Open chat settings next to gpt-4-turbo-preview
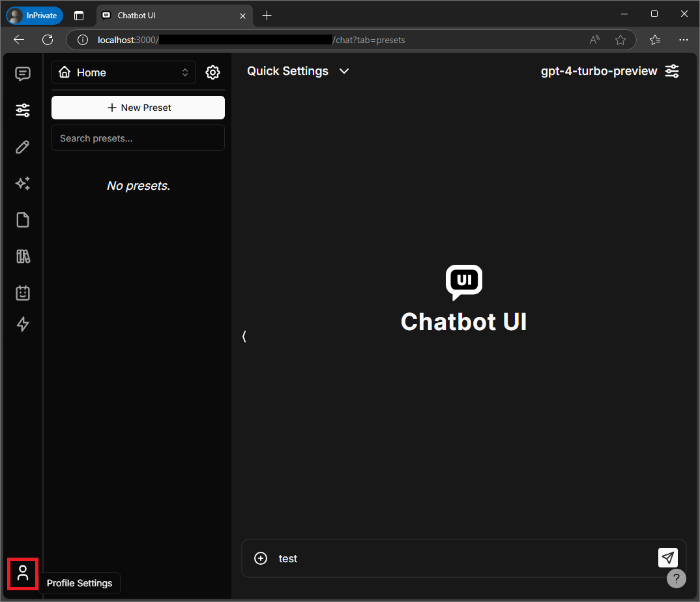700x602 pixels. pyautogui.click(x=672, y=71)
